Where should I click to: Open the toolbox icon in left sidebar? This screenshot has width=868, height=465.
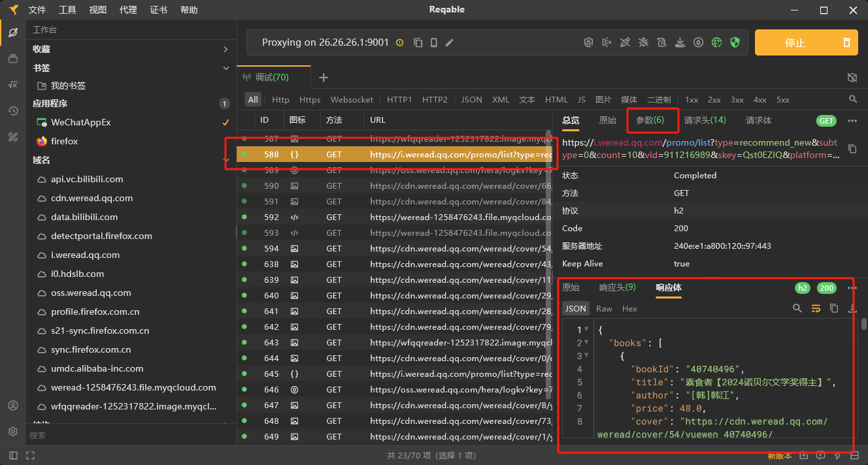coord(13,137)
